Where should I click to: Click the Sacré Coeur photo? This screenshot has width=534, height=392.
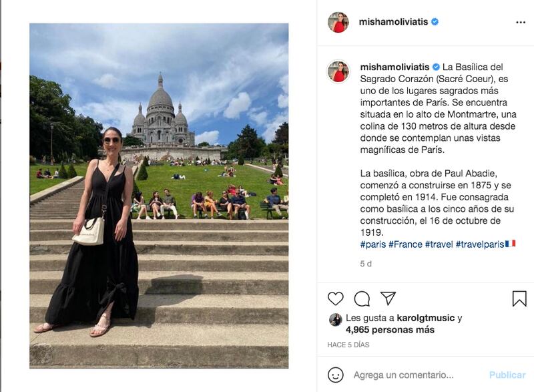159,196
